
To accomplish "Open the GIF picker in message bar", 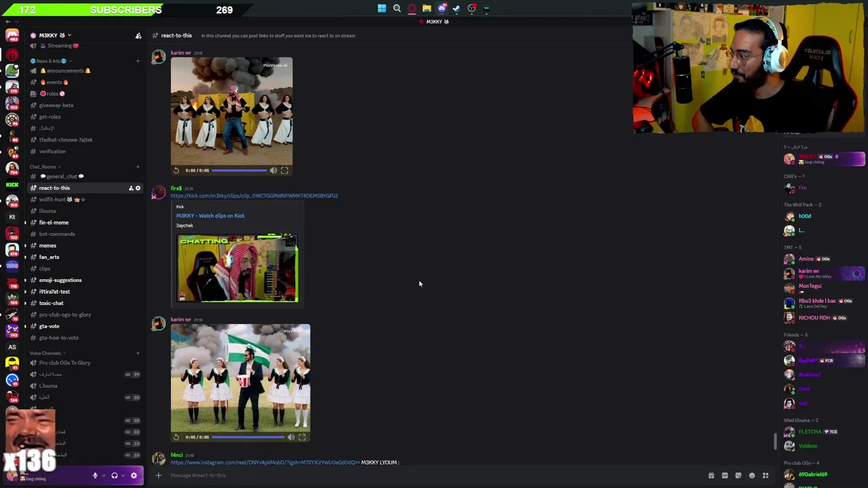I will tap(724, 475).
